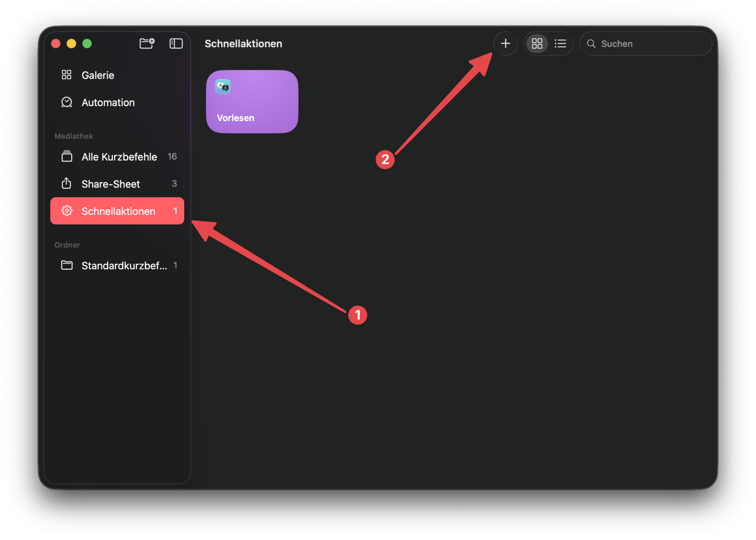This screenshot has height=540, width=756.
Task: Switch to grid view
Action: click(x=536, y=43)
